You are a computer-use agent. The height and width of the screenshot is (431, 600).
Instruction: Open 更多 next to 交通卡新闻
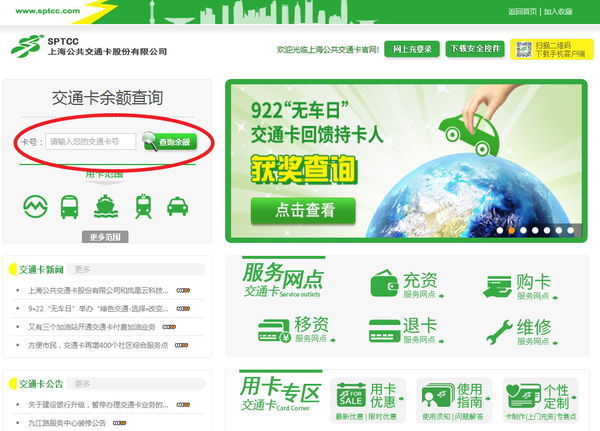pos(82,269)
